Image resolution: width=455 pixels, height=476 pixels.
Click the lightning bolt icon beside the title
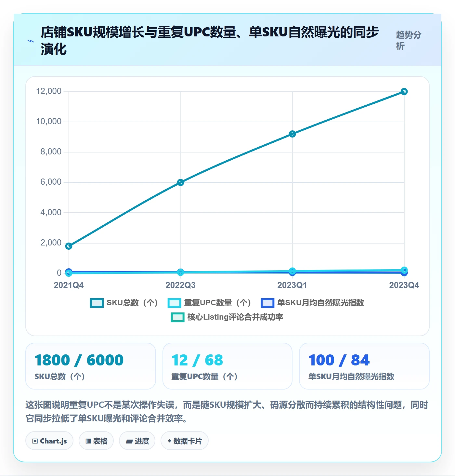tap(31, 41)
